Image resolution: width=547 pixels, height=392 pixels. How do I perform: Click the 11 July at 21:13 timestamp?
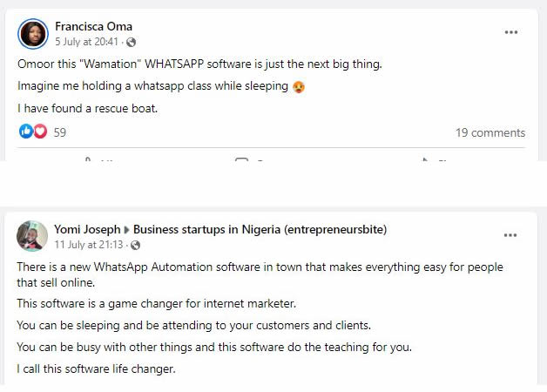[89, 245]
